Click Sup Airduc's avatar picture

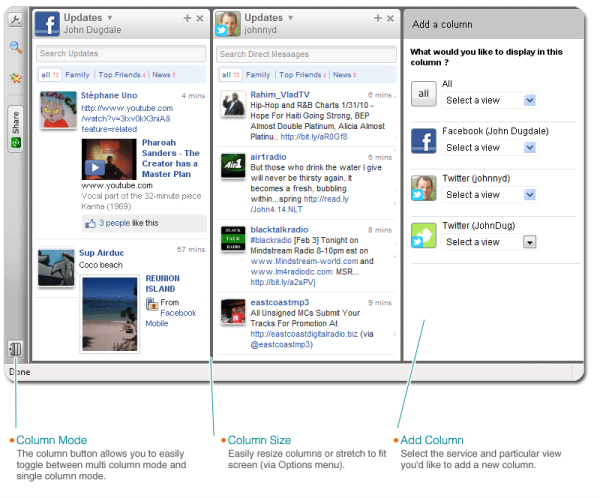coord(56,268)
